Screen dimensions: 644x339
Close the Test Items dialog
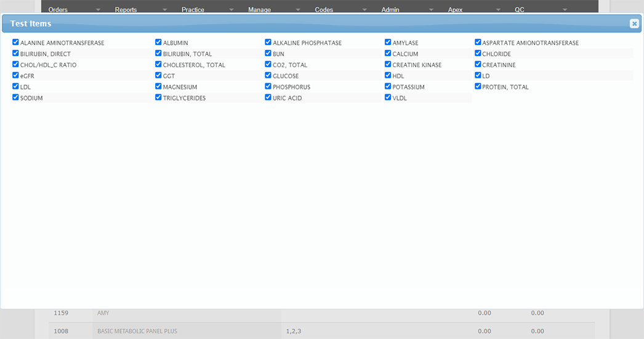click(x=634, y=23)
